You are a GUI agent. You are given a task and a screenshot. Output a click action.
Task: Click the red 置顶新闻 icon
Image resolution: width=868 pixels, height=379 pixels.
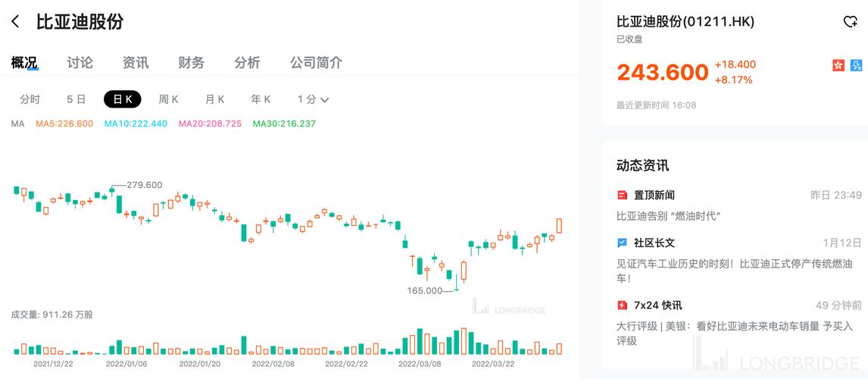coord(622,195)
